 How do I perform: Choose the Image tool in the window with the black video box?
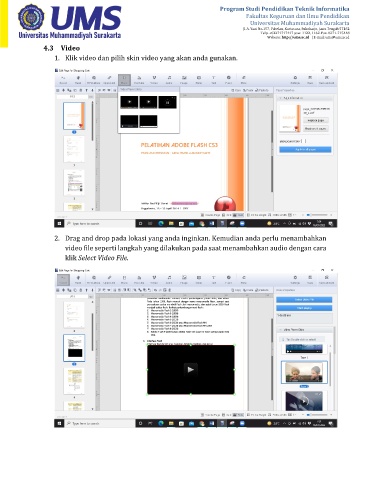point(184,280)
